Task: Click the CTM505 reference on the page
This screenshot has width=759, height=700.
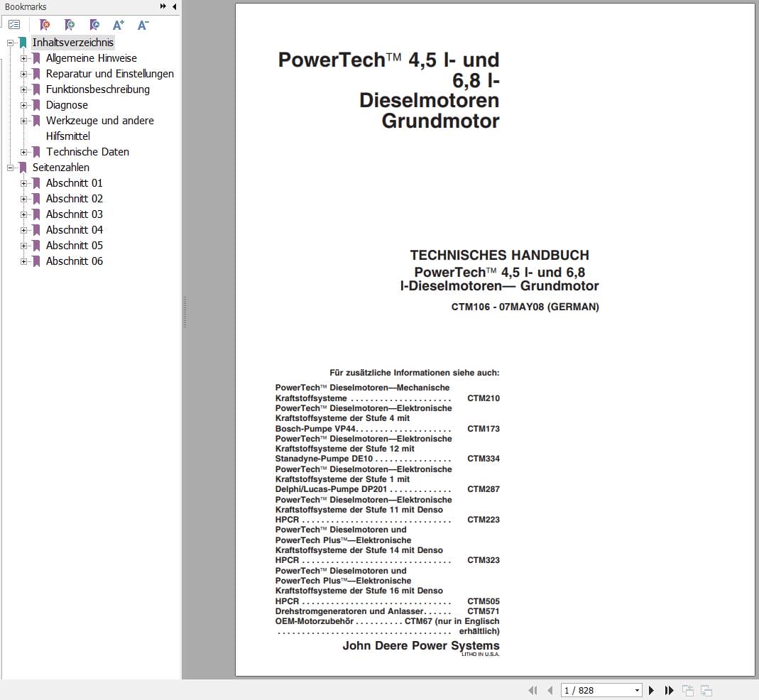Action: coord(483,601)
